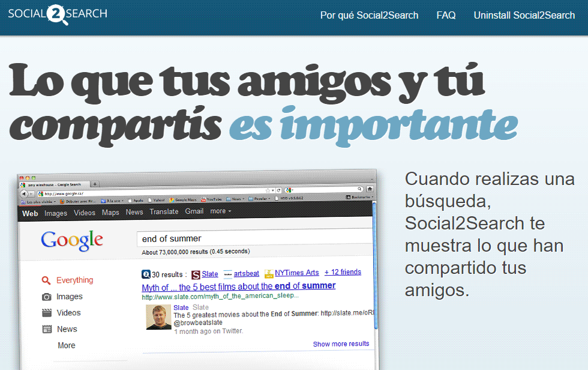Select Images in Google top bar
Viewport: 588px width, 370px height.
55,213
